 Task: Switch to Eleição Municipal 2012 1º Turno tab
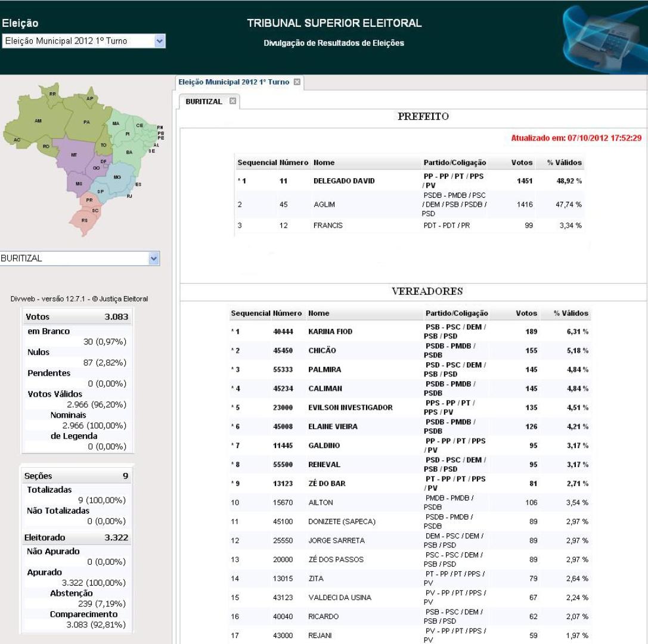pyautogui.click(x=234, y=82)
